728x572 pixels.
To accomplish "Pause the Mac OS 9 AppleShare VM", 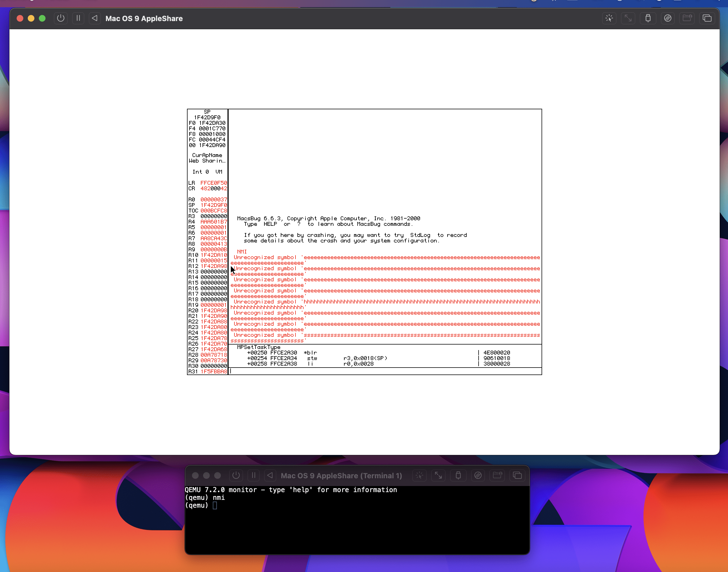I will click(x=78, y=18).
